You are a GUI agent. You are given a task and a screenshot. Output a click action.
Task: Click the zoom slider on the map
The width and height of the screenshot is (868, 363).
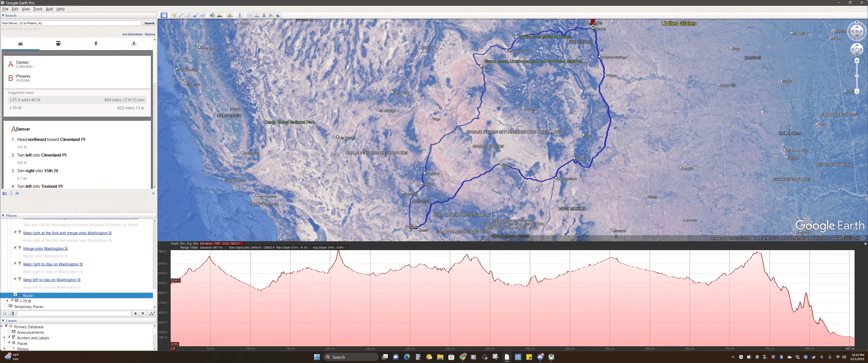click(856, 76)
